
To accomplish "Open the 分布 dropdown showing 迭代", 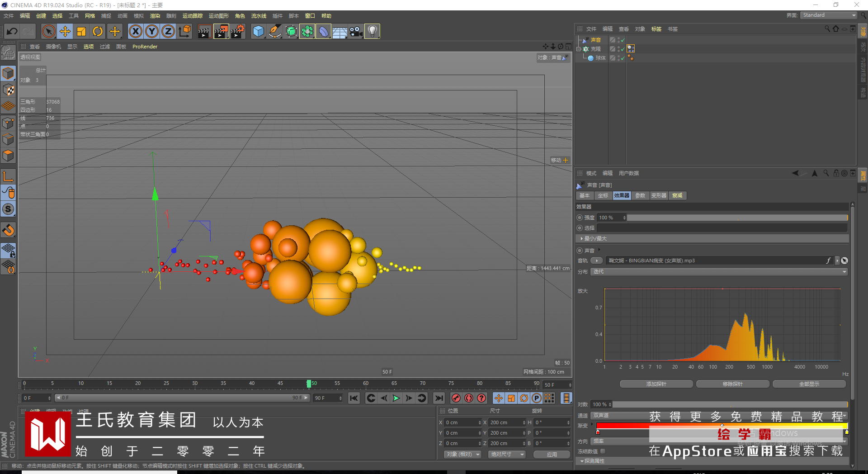I will tap(719, 272).
